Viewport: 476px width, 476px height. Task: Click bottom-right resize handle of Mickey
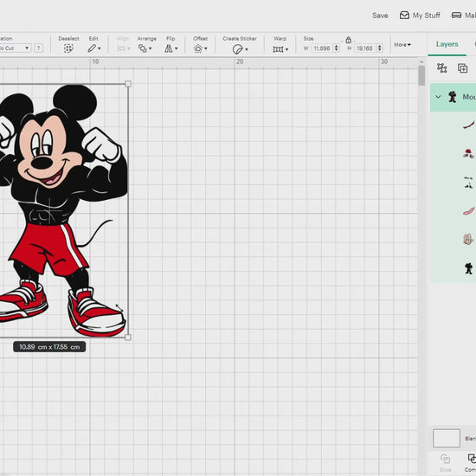[128, 337]
